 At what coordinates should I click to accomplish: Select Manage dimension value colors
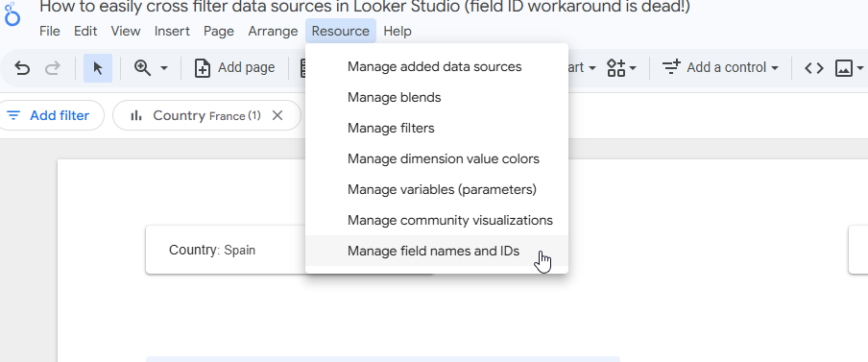[x=436, y=158]
